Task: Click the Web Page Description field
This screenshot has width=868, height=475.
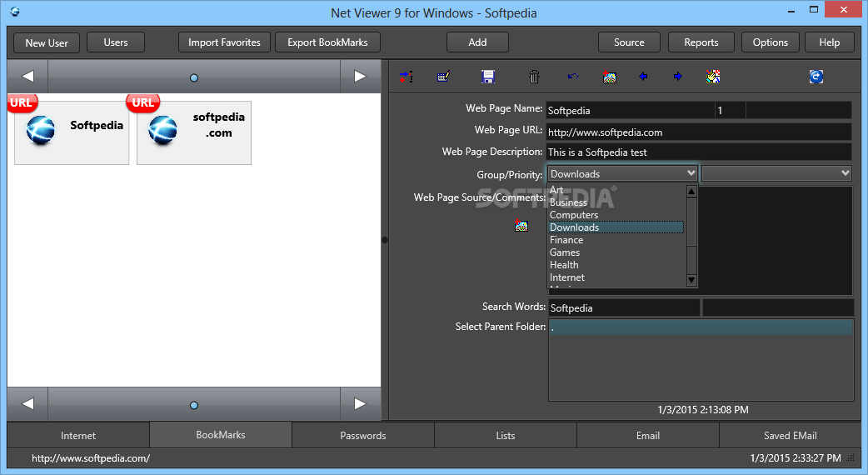Action: pos(699,152)
